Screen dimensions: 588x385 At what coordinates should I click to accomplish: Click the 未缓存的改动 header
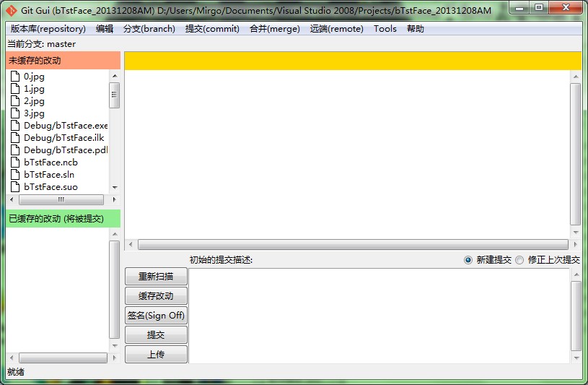[x=63, y=61]
